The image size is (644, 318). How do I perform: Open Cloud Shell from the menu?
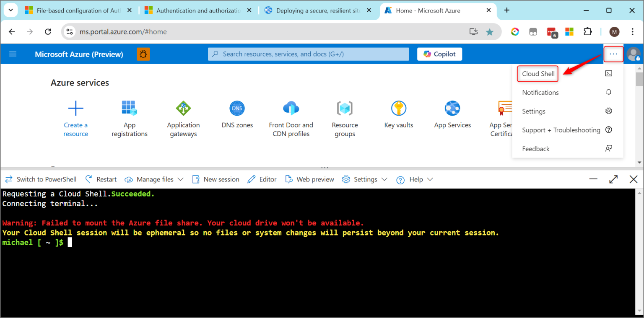coord(537,73)
